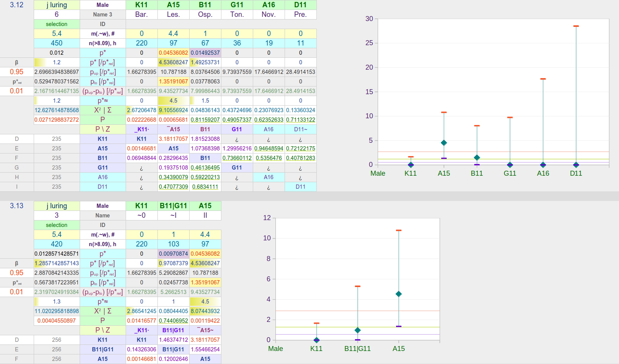Click the A16 upper error cap in top chart
Viewport: 619px width, 364px height.
[543, 79]
